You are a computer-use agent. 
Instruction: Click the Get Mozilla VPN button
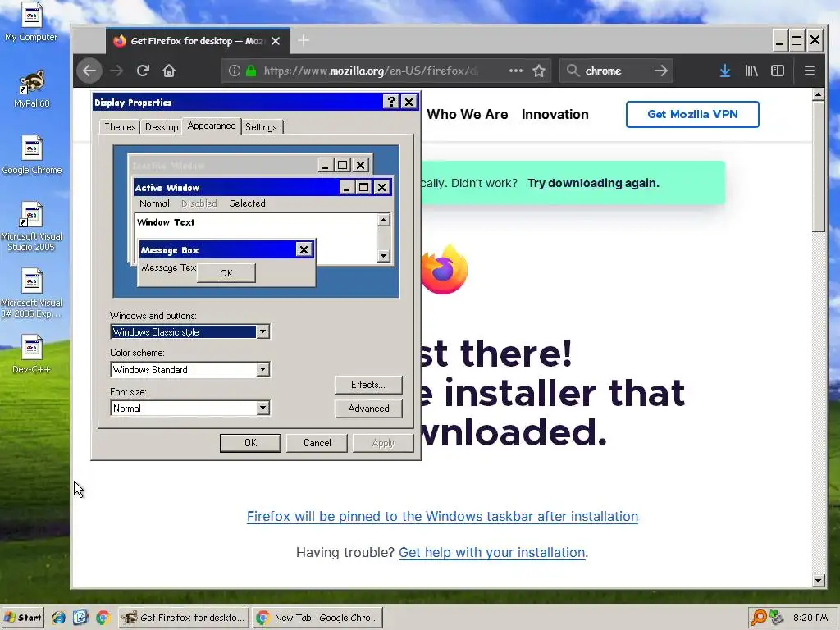(692, 114)
